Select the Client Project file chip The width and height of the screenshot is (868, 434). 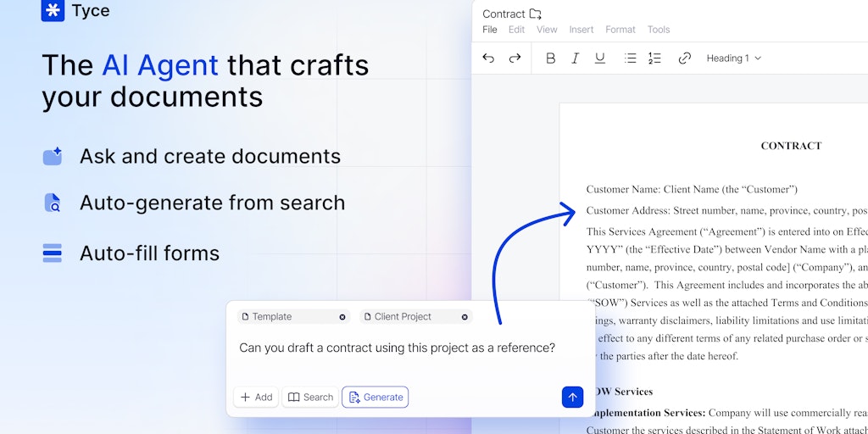tap(416, 317)
